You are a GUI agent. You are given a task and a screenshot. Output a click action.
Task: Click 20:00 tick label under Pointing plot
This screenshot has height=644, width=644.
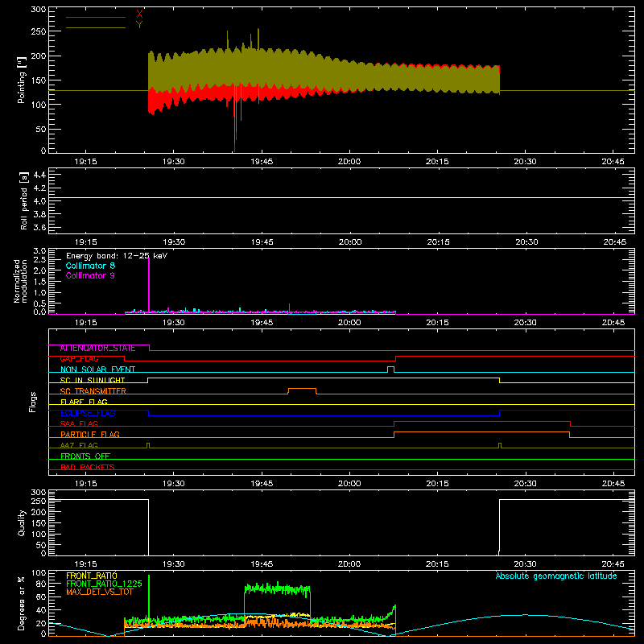(x=349, y=162)
